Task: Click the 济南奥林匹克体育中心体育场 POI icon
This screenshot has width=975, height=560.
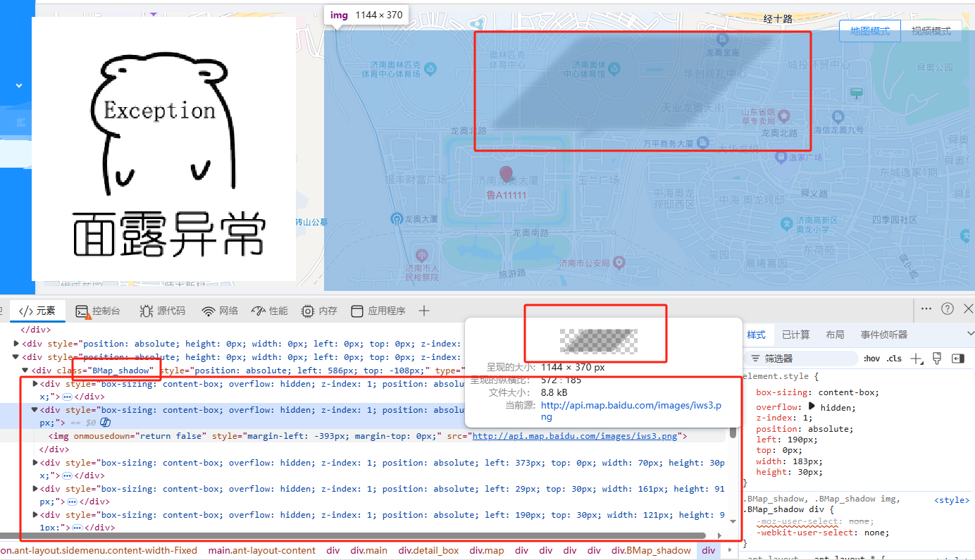Action: pos(430,68)
